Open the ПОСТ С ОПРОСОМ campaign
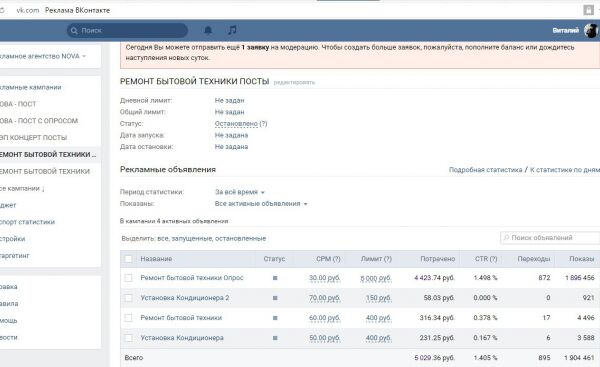Screen dimensions: 600x367 (x=39, y=121)
